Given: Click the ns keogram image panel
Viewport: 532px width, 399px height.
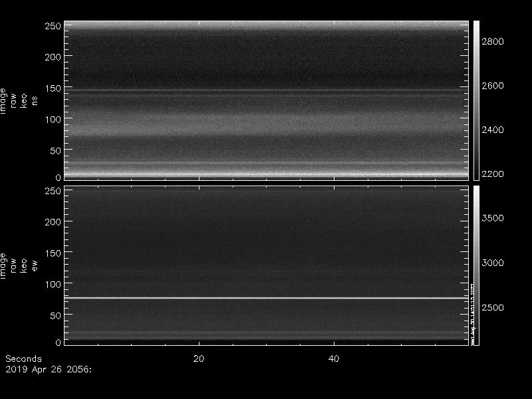Looking at the screenshot, I should pos(267,100).
